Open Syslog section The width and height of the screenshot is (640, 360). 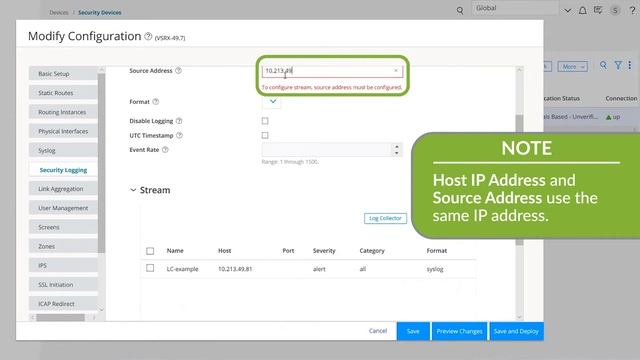tap(63, 151)
